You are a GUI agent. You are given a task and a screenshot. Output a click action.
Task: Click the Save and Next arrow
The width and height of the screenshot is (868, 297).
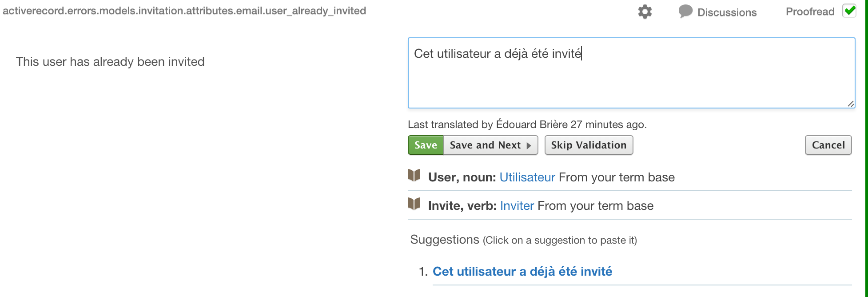(529, 145)
